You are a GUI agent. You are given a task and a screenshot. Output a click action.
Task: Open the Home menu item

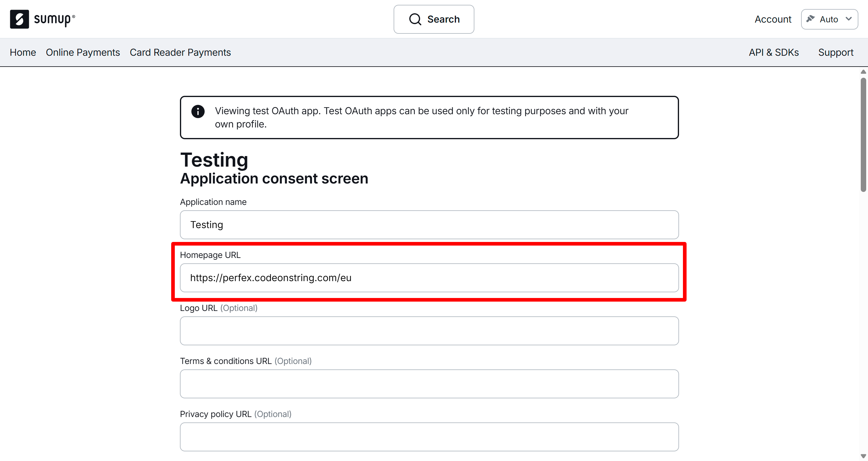point(23,52)
